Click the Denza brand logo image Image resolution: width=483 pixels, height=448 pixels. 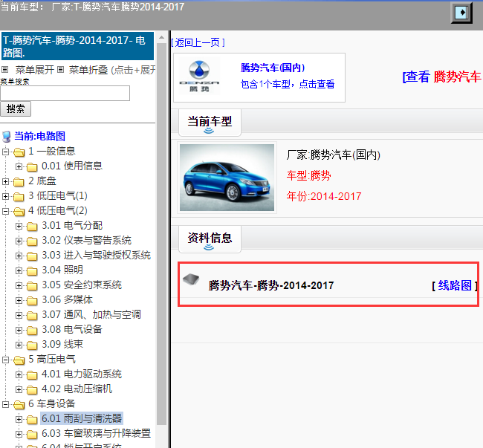click(x=199, y=77)
